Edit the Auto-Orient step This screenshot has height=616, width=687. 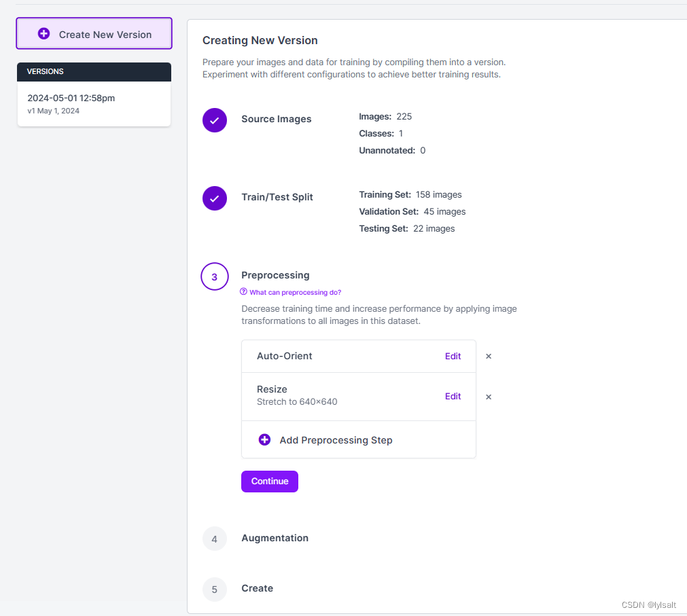pos(453,357)
